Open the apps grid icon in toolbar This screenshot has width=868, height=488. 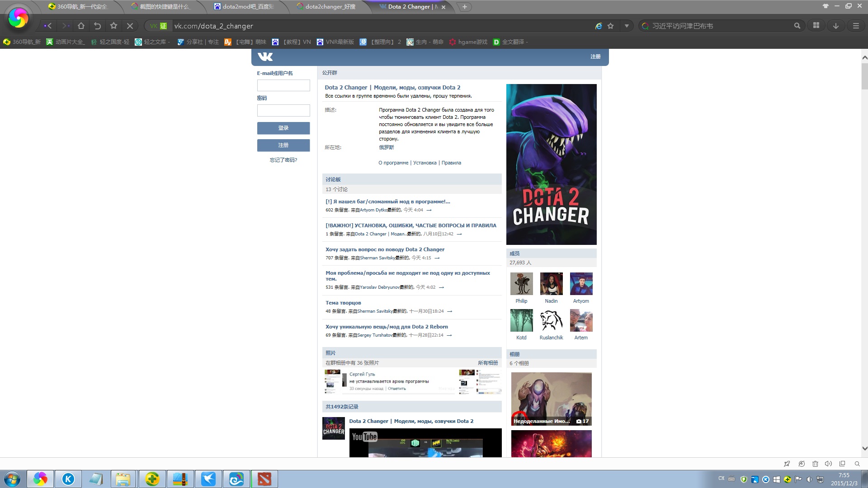point(816,26)
